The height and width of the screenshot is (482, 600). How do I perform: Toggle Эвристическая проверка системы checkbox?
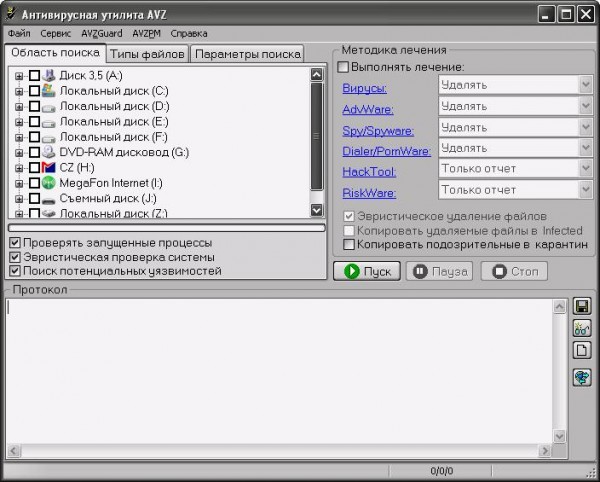click(15, 257)
